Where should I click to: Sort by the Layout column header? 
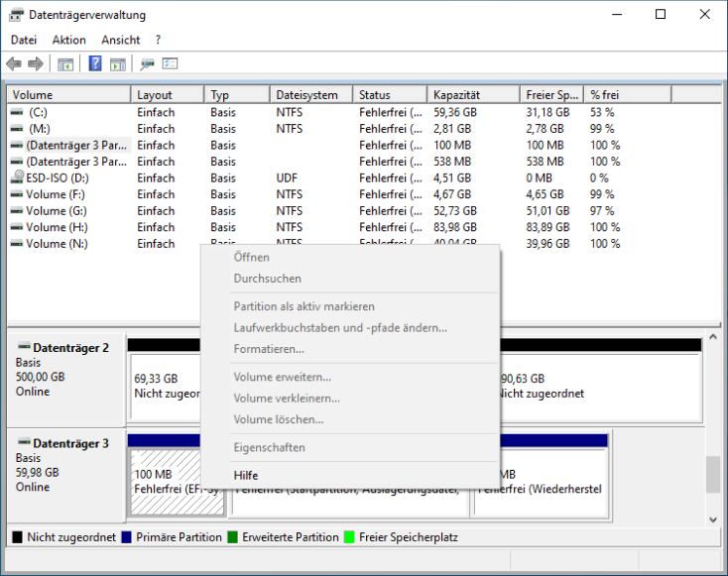(168, 95)
